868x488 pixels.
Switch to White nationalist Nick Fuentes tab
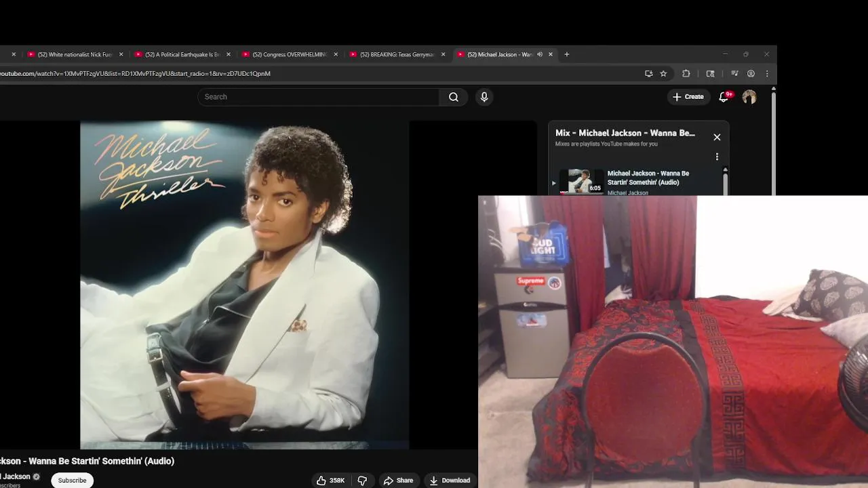[x=75, y=54]
